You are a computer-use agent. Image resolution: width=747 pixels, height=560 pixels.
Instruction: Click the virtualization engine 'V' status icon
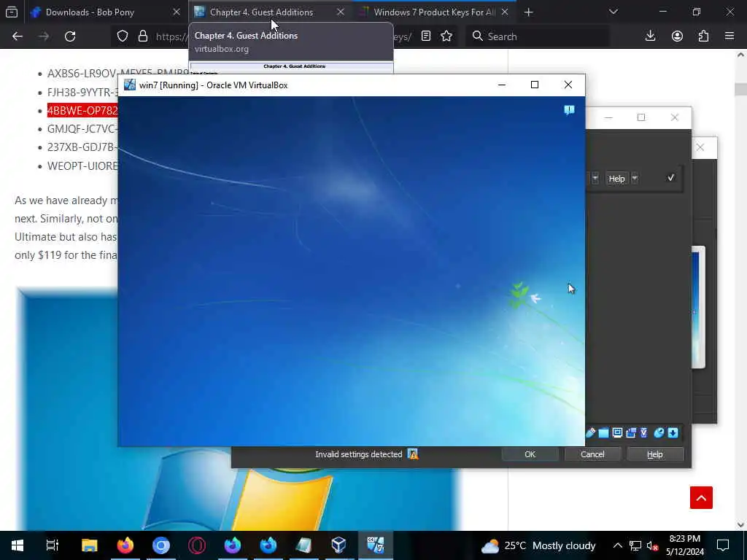[x=644, y=432]
